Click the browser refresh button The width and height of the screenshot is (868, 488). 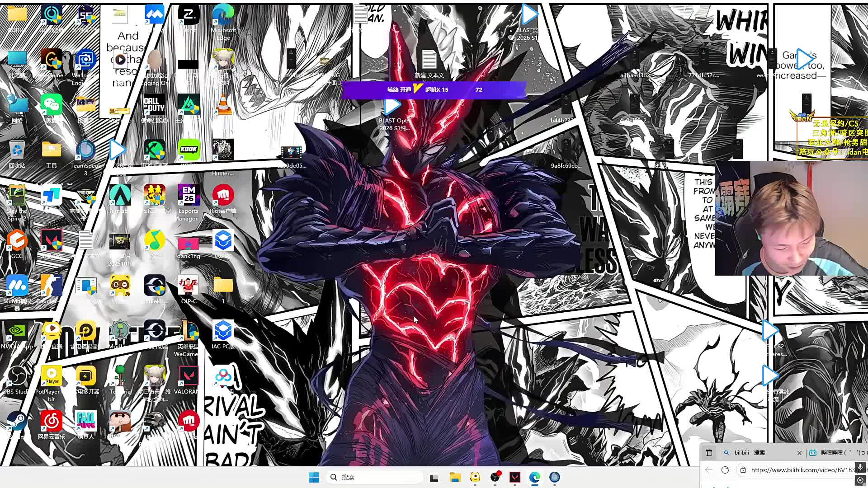coord(725,470)
